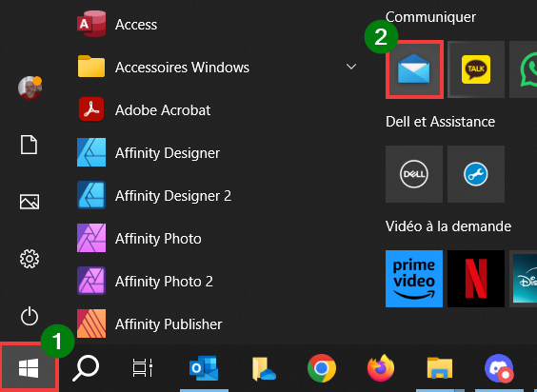Launch the KakaoTalk tile
This screenshot has height=392, width=537.
tap(476, 69)
